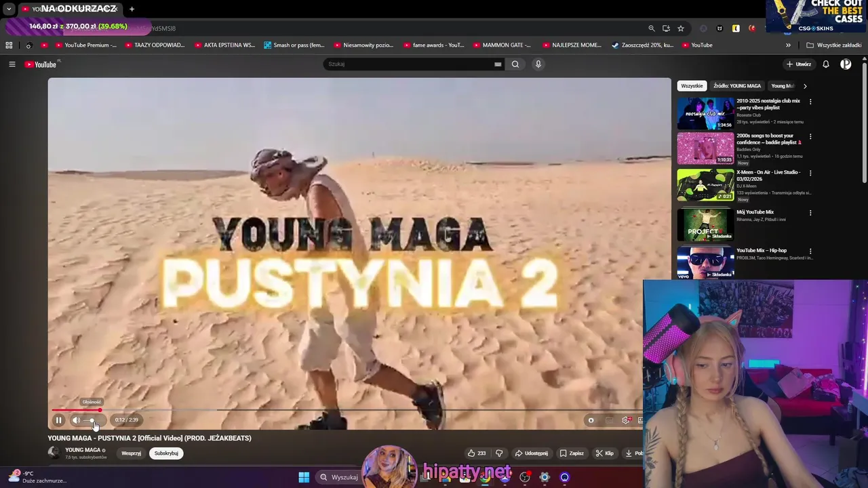Open the YOUNG MAGA channel name

click(83, 450)
